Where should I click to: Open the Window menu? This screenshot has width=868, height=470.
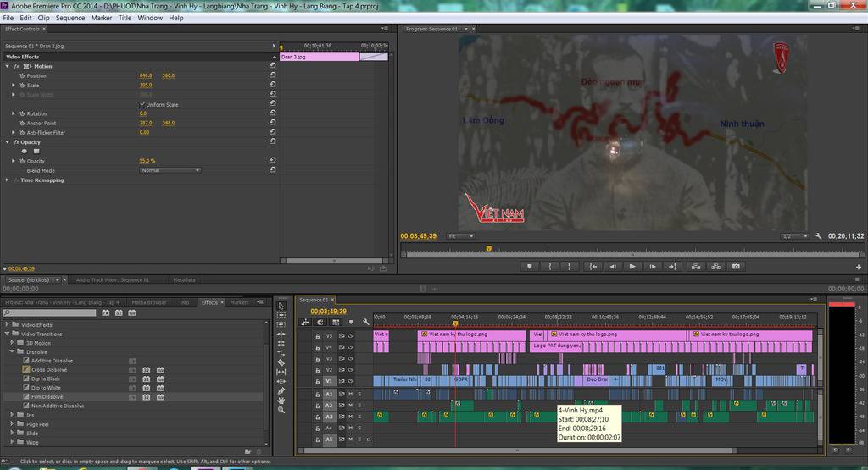click(150, 18)
